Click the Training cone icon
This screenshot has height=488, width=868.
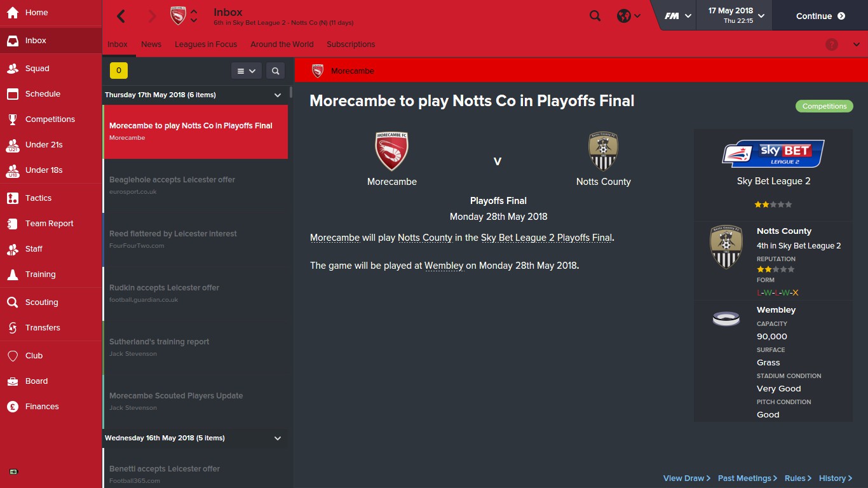coord(13,274)
